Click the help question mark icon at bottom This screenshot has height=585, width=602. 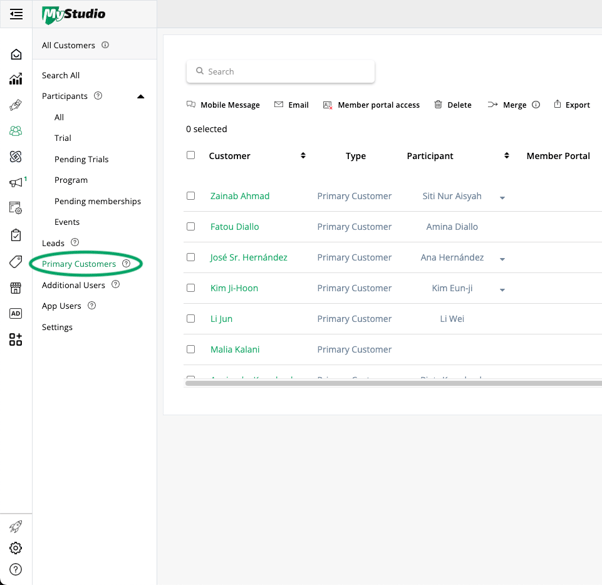point(16,570)
